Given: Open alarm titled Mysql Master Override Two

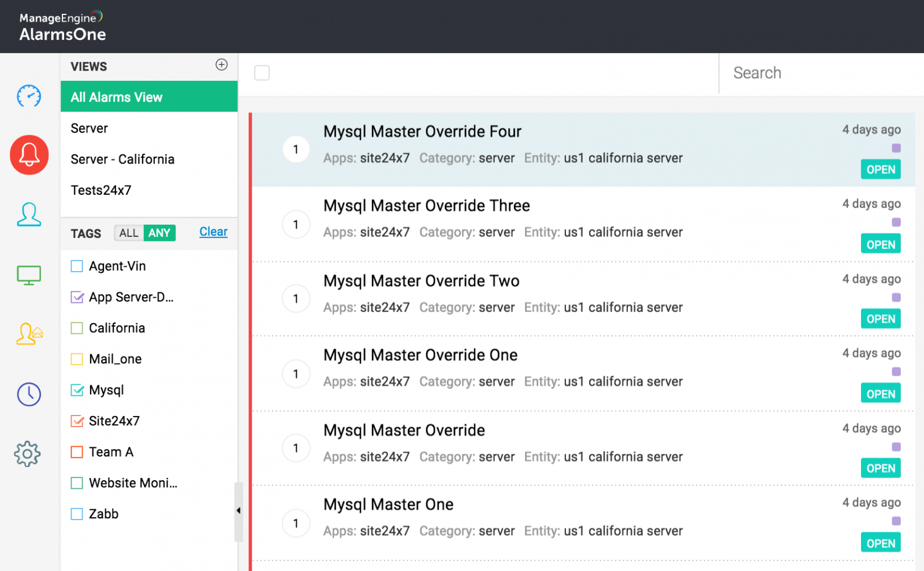Looking at the screenshot, I should click(x=422, y=281).
